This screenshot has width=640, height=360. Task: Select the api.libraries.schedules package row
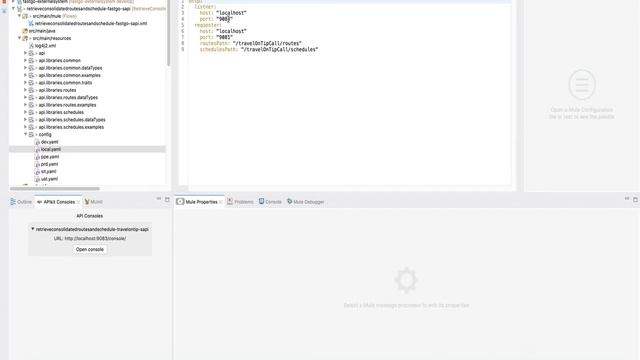[x=87, y=112]
